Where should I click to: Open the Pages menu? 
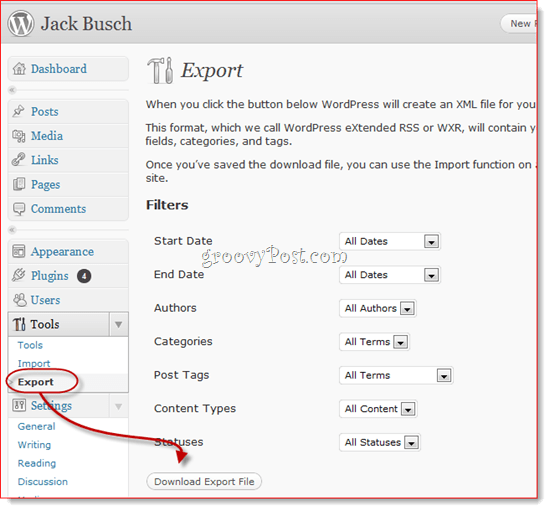click(68, 184)
